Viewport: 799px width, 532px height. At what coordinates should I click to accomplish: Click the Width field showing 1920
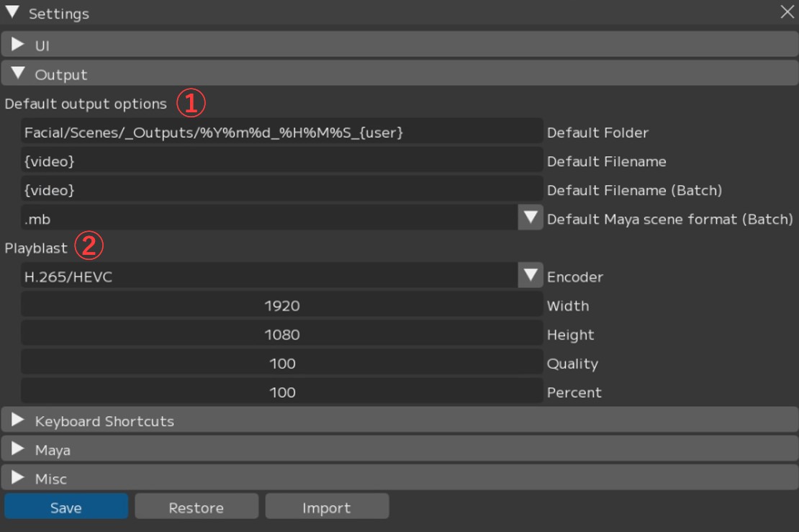coord(281,305)
